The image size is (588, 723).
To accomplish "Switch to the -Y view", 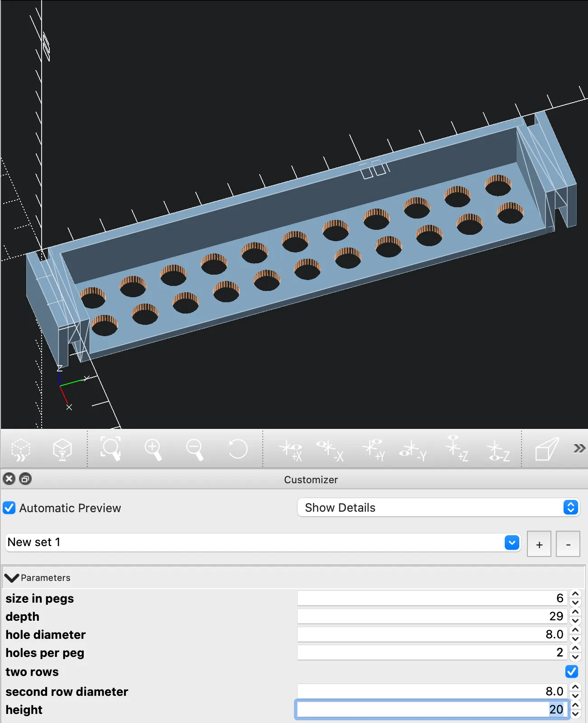I will (413, 451).
